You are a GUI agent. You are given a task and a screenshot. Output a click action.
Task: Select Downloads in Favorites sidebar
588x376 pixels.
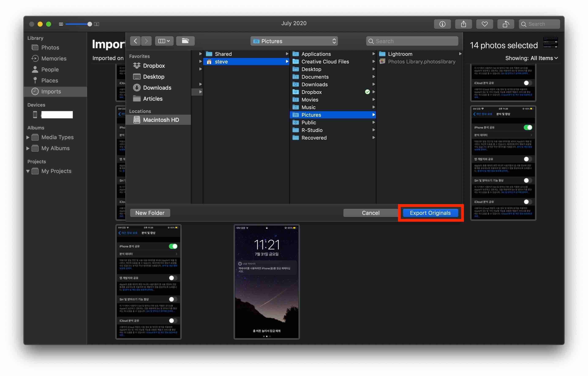click(x=157, y=88)
